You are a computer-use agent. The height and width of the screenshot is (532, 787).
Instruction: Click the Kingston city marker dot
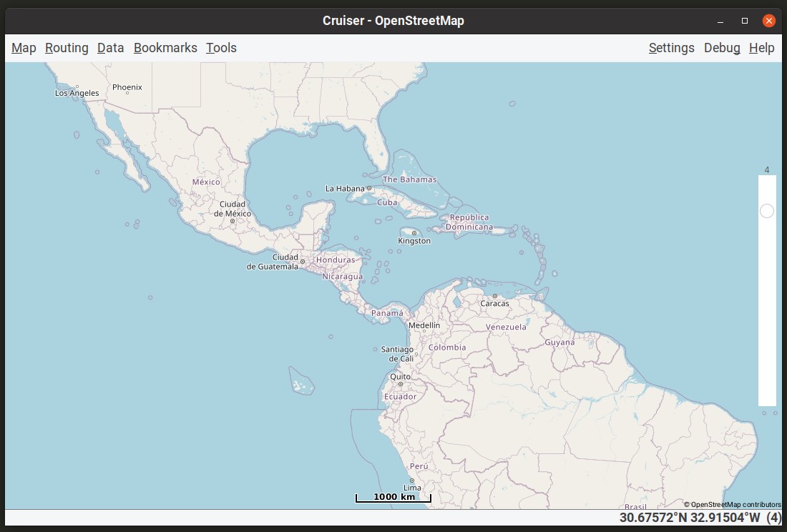pyautogui.click(x=414, y=233)
